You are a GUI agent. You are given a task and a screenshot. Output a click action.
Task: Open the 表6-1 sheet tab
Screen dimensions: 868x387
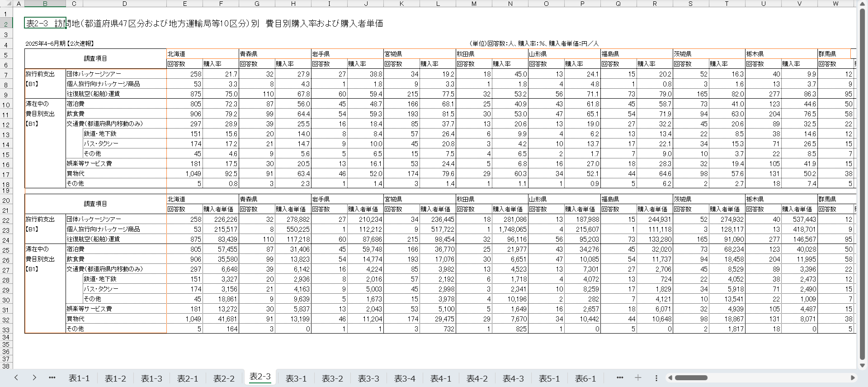(x=585, y=378)
